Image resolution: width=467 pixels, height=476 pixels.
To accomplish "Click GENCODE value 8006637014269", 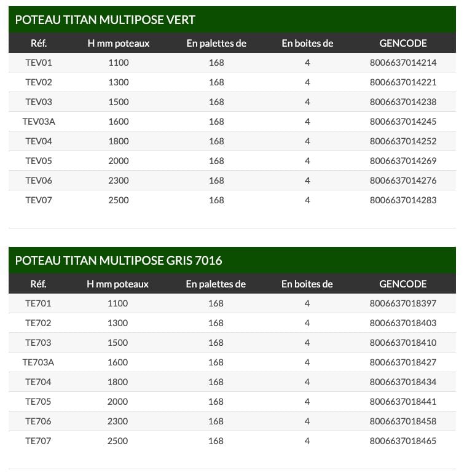I will click(x=403, y=161).
